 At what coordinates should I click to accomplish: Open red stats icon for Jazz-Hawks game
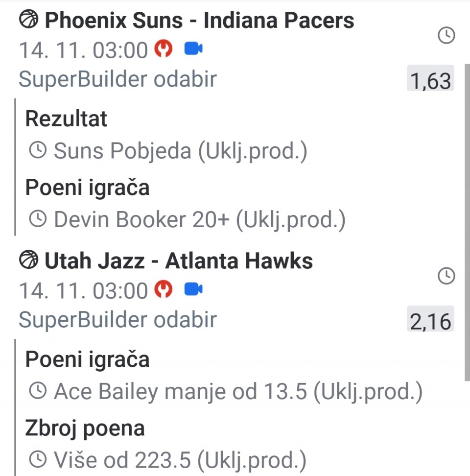[164, 289]
